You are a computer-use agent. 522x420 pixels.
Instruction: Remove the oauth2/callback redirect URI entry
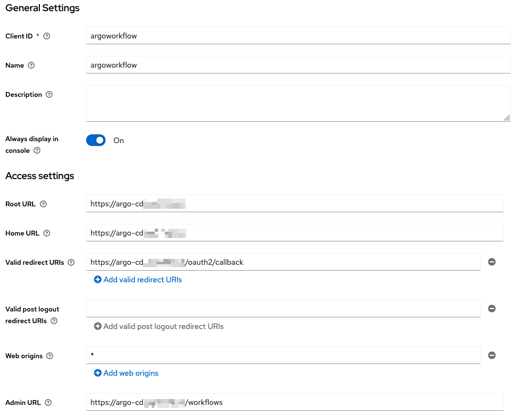point(492,262)
